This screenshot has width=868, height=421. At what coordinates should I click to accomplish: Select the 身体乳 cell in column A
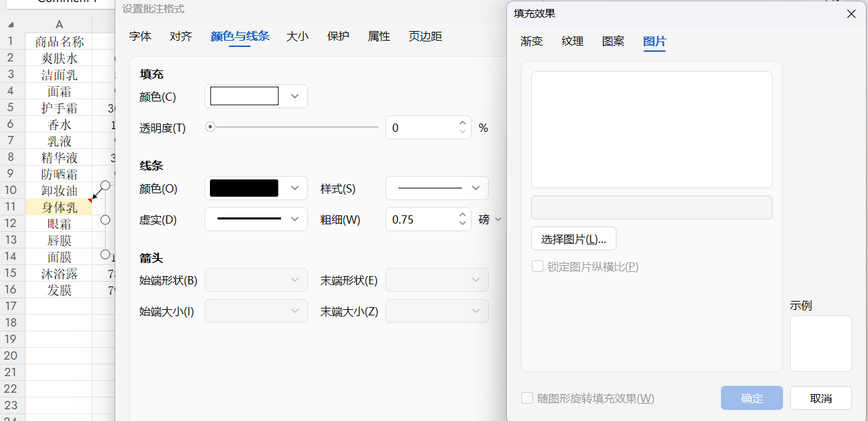pyautogui.click(x=59, y=206)
